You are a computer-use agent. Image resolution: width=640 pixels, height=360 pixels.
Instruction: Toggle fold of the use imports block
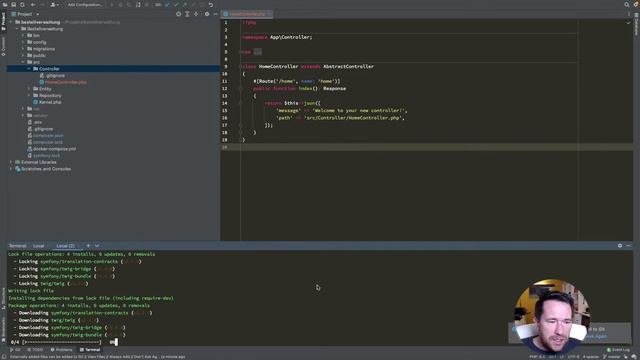pos(240,52)
